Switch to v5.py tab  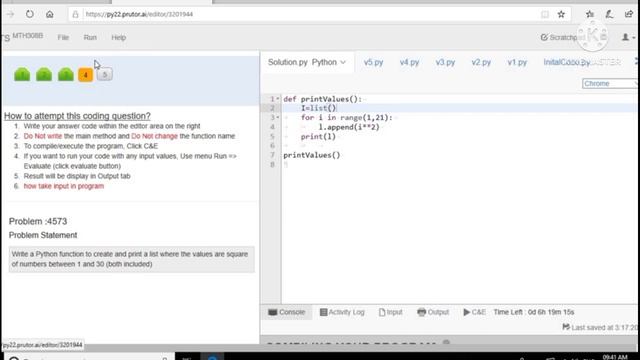click(373, 62)
